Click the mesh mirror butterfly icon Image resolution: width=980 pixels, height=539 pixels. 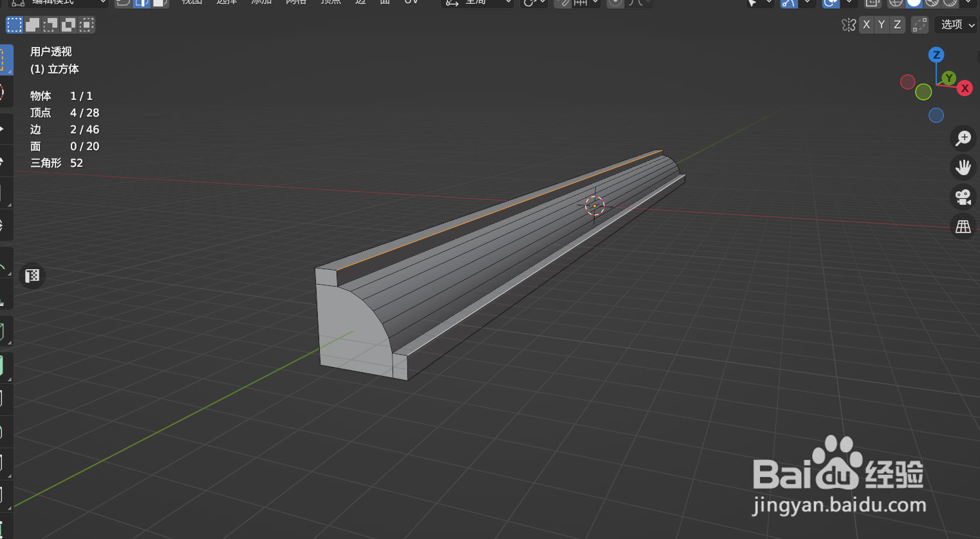click(x=849, y=25)
